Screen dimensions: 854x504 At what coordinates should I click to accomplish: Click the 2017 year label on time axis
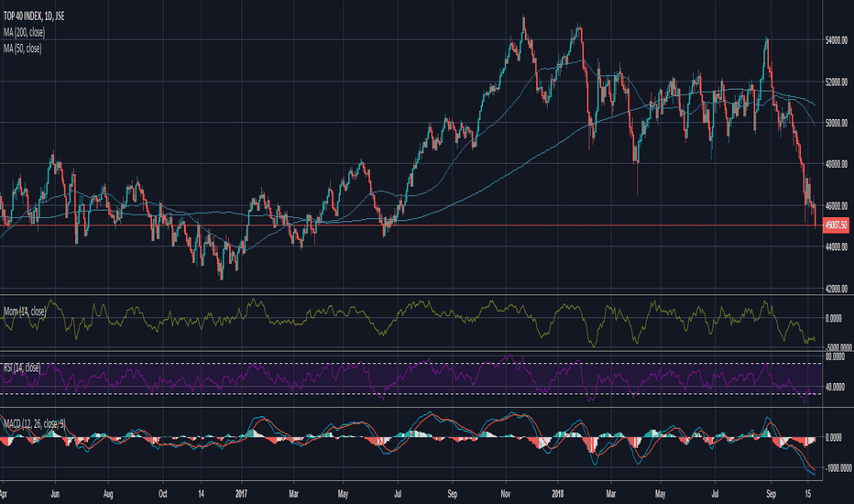tap(241, 494)
